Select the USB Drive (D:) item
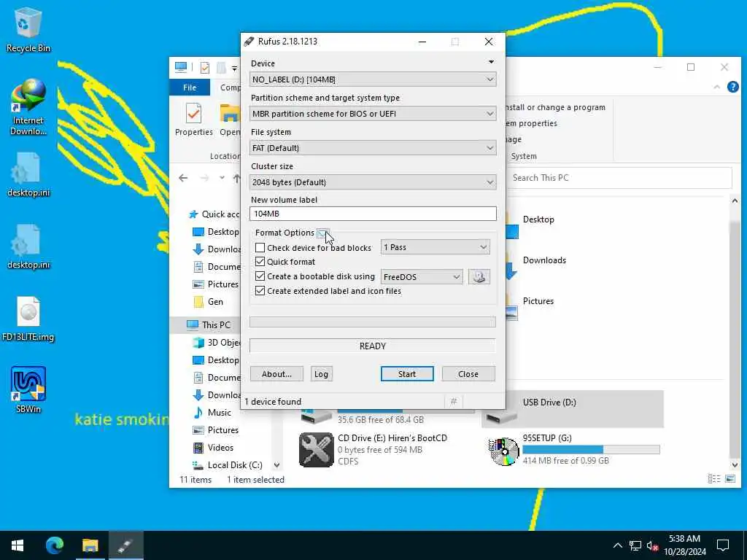This screenshot has height=560, width=747. tap(572, 409)
